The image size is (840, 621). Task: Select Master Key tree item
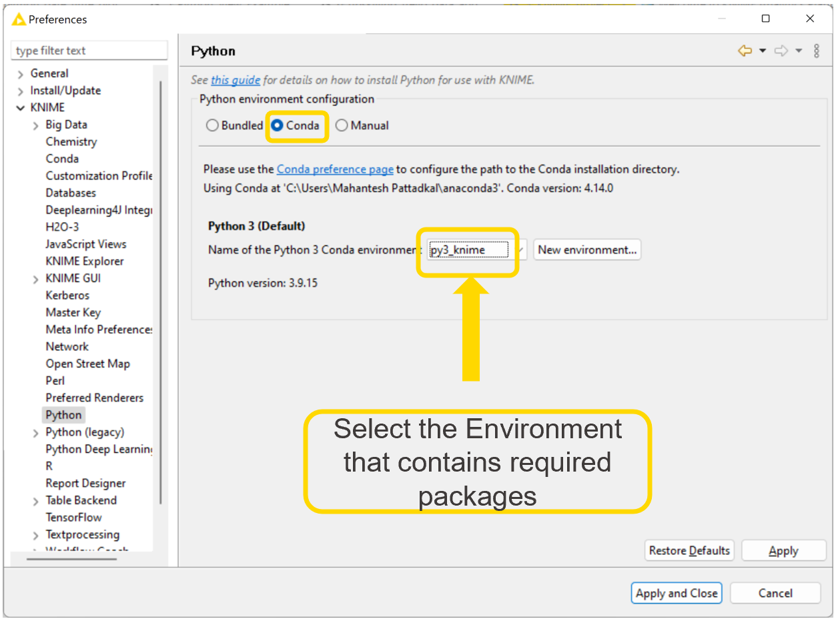point(73,312)
